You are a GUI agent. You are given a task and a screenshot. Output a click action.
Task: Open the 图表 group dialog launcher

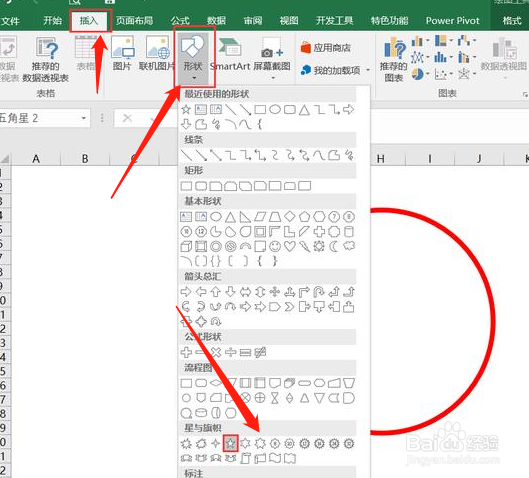[525, 95]
